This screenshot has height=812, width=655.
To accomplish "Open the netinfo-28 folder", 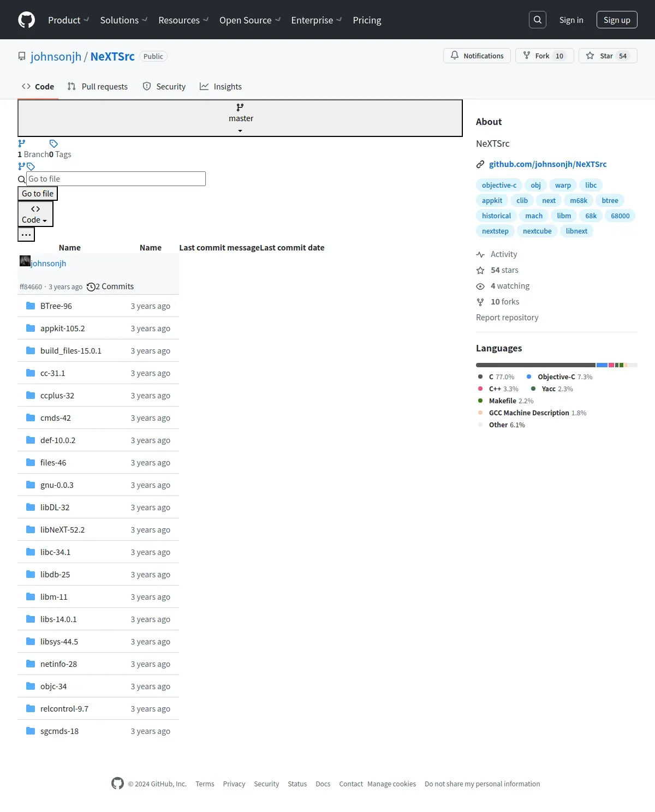I will click(58, 664).
